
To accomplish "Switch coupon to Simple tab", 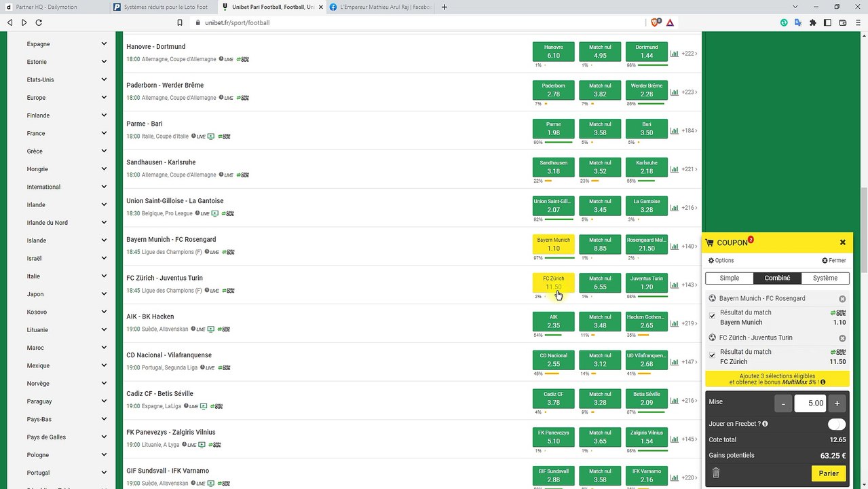I will click(730, 278).
